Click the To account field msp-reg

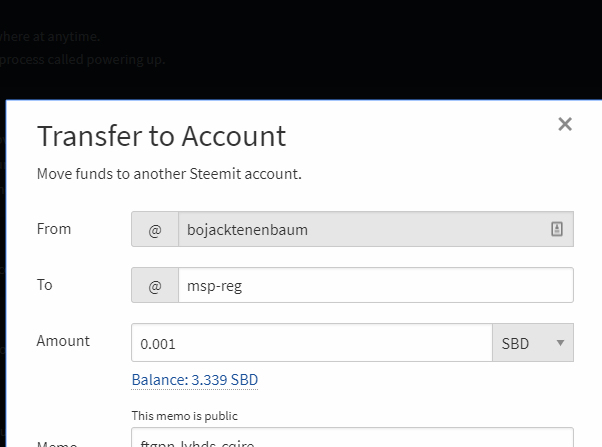[x=376, y=285]
